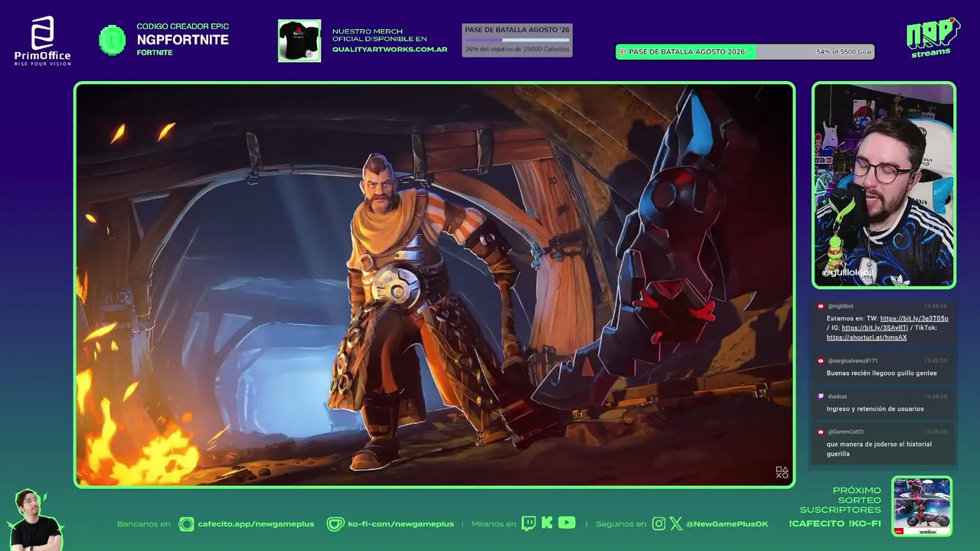
Task: Click the heart icon on the goal bar
Action: point(622,52)
